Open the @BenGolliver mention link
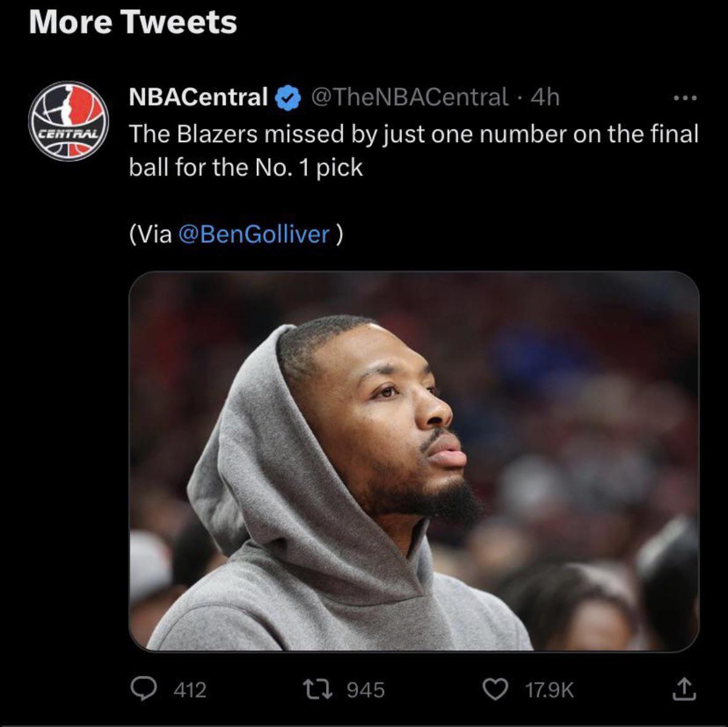The width and height of the screenshot is (728, 727). coord(253,234)
